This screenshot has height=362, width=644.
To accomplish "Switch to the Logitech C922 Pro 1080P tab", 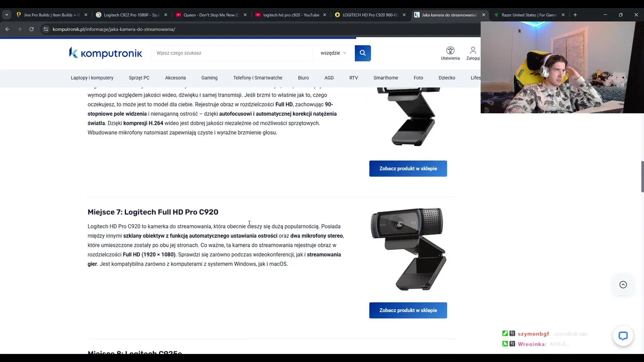I will tap(131, 15).
